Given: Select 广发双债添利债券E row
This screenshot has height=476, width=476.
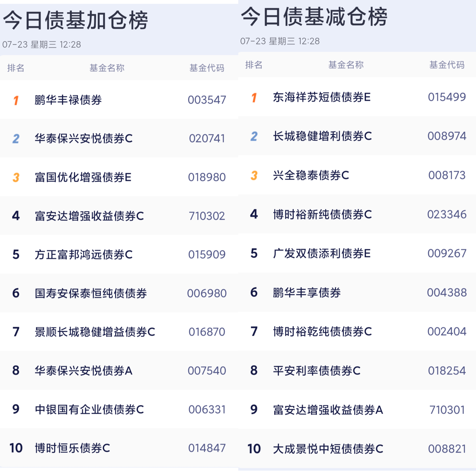Looking at the screenshot, I should click(x=357, y=253).
